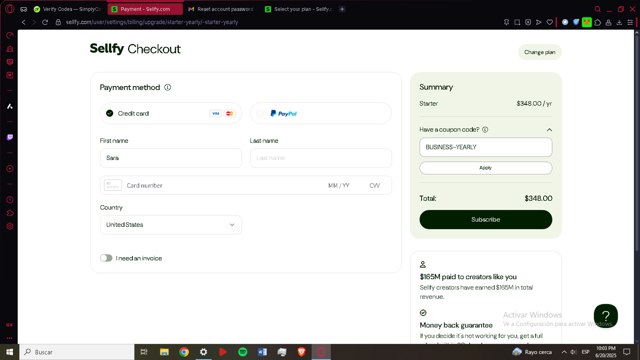Click the CVV field
The width and height of the screenshot is (640, 360).
375,185
